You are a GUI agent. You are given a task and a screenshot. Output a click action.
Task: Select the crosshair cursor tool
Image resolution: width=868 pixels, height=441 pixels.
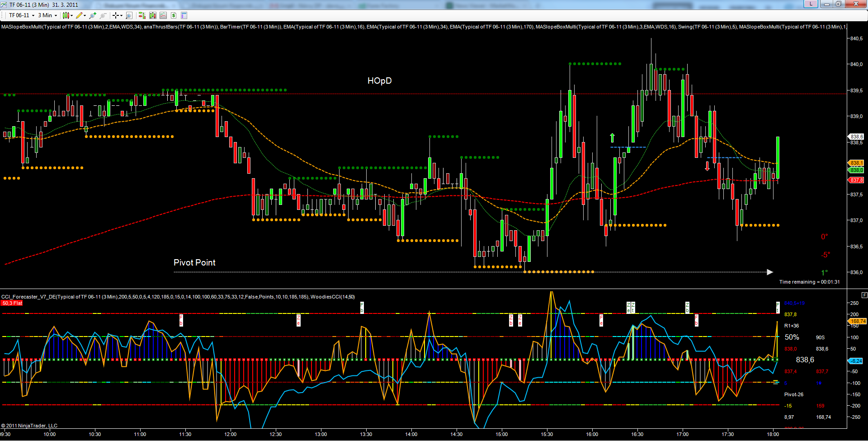[116, 15]
